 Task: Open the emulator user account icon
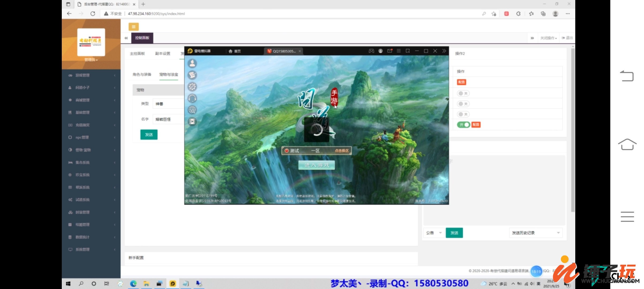point(380,51)
